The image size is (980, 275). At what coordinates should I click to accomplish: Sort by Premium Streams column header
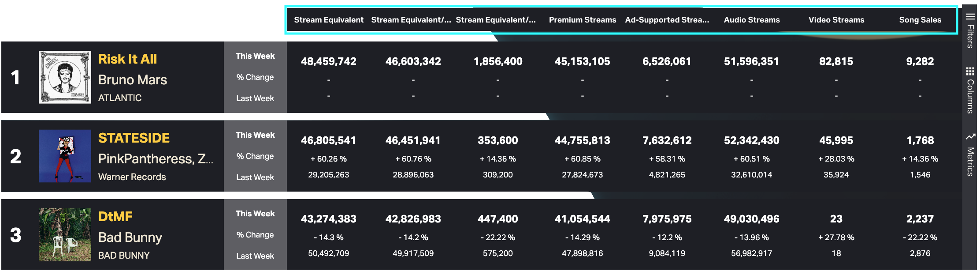(582, 20)
